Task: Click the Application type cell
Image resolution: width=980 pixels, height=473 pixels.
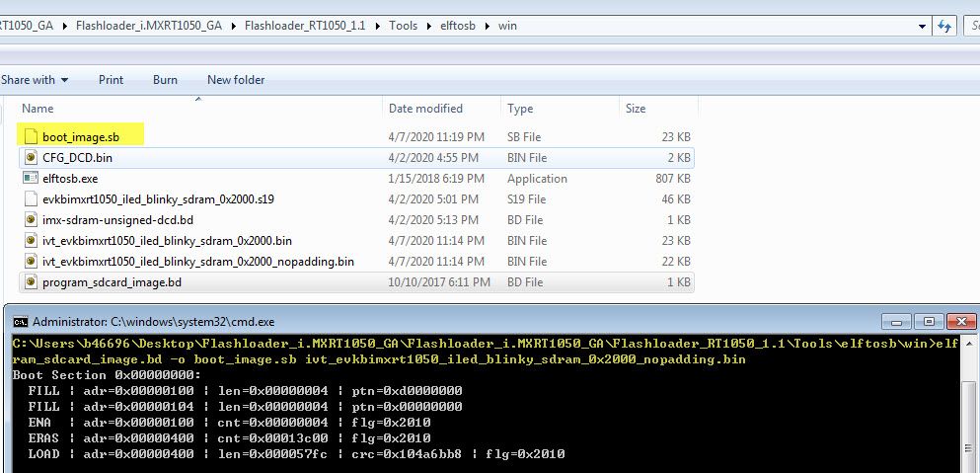Action: [x=537, y=179]
